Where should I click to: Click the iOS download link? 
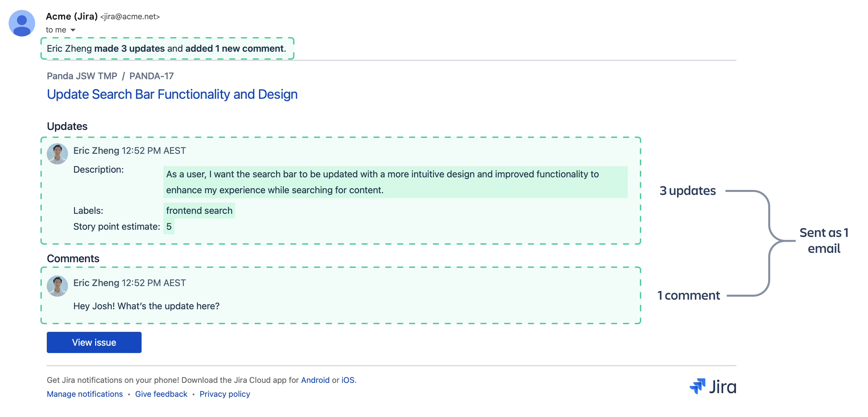tap(348, 380)
